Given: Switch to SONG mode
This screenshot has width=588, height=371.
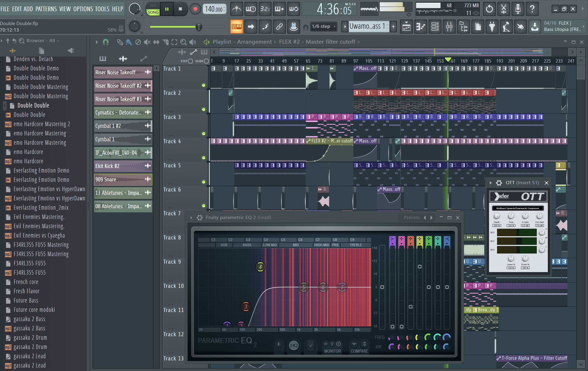Looking at the screenshot, I should click(153, 12).
